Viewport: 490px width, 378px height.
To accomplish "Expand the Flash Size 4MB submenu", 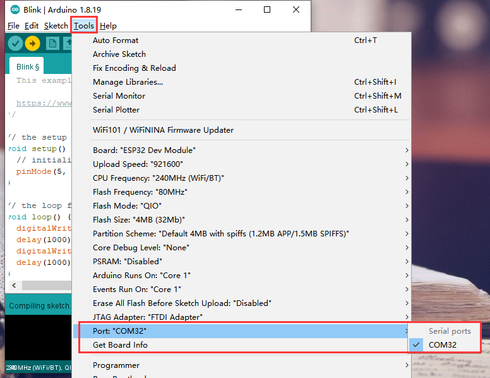I will (241, 220).
